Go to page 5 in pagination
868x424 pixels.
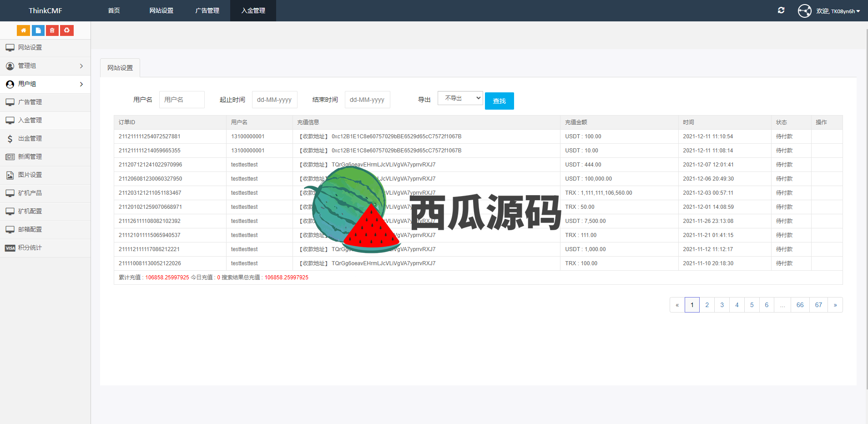coord(752,305)
